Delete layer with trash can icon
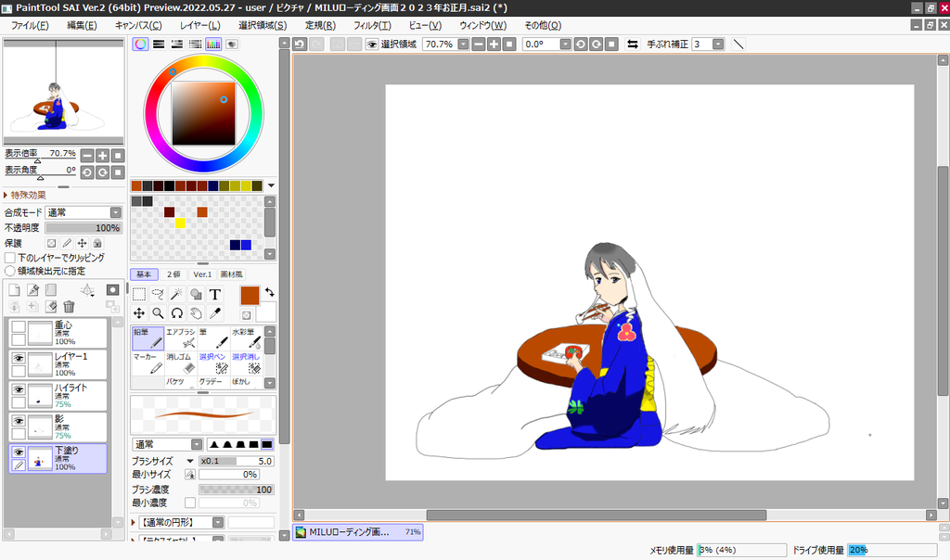This screenshot has width=950, height=560. [x=69, y=307]
